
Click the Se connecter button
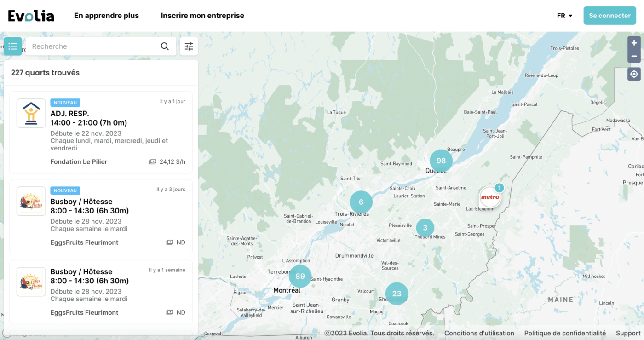click(609, 16)
